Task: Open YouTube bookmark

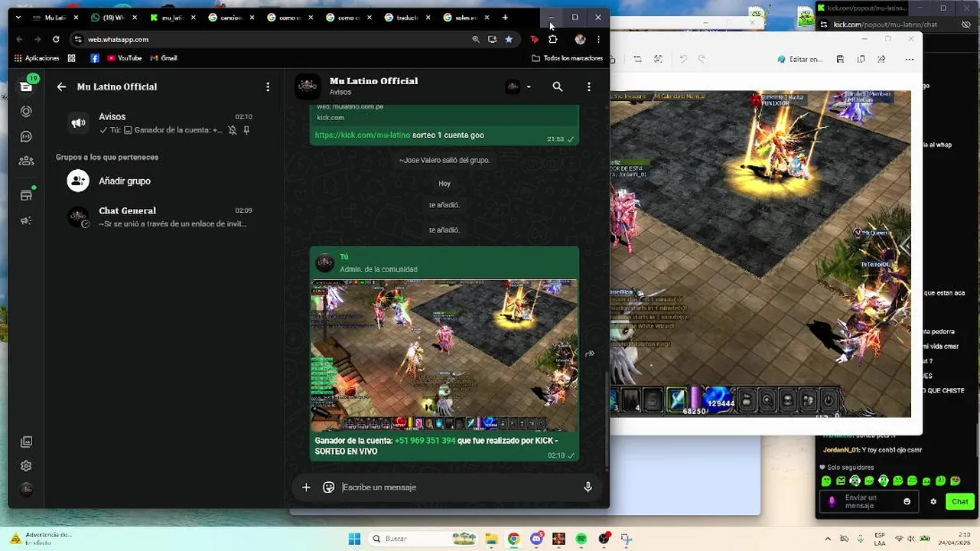Action: (x=125, y=58)
